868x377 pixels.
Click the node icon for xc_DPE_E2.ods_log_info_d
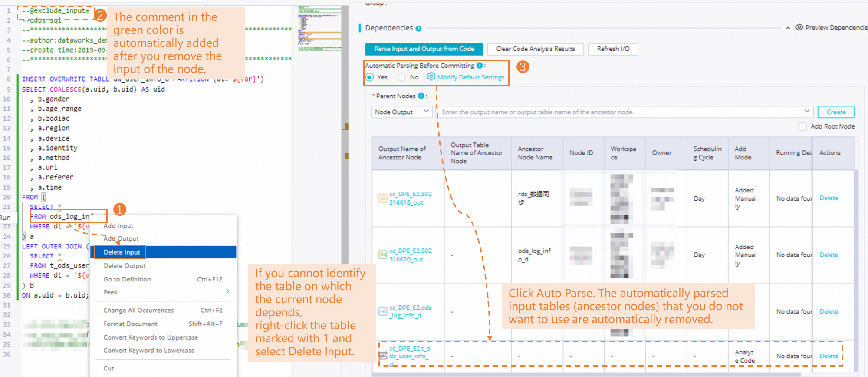pos(383,311)
